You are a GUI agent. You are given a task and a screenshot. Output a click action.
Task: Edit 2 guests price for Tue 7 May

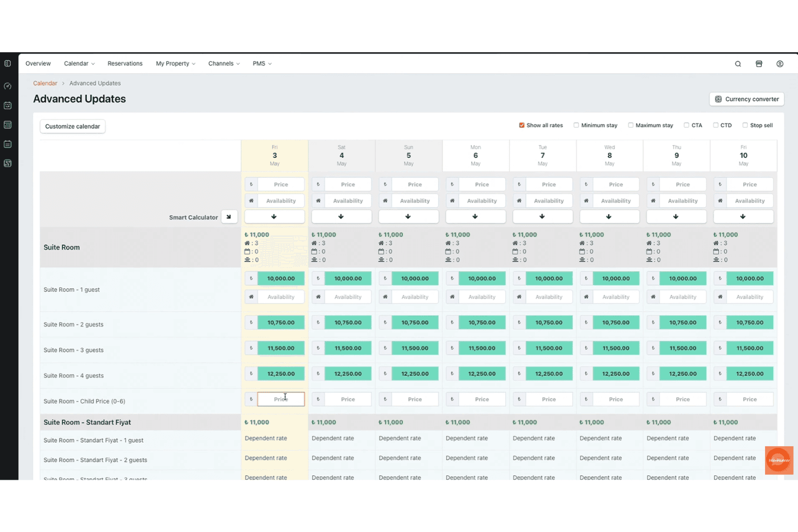tap(549, 322)
